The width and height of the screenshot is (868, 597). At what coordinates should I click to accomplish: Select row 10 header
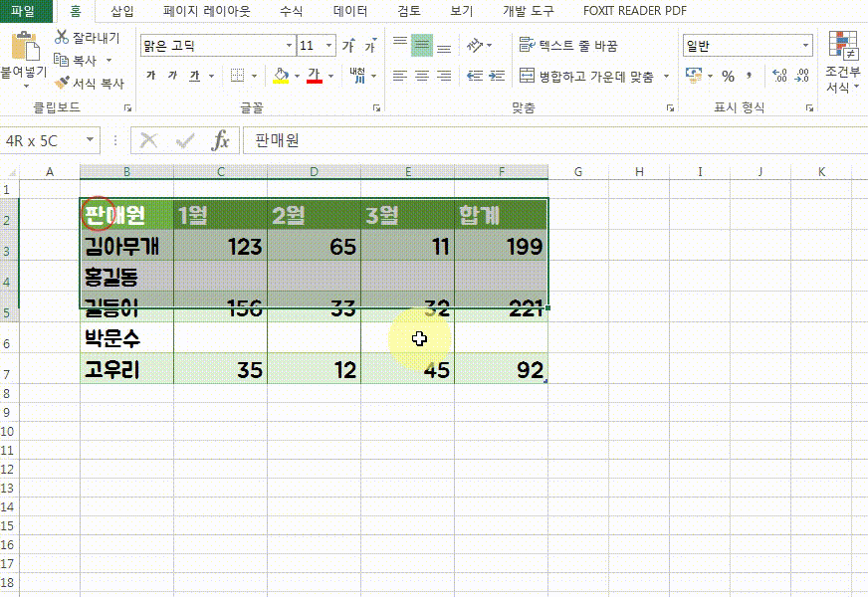coord(8,432)
